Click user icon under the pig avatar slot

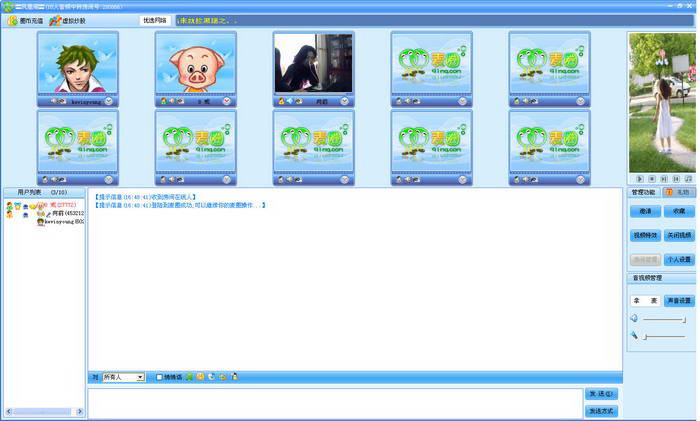[163, 101]
